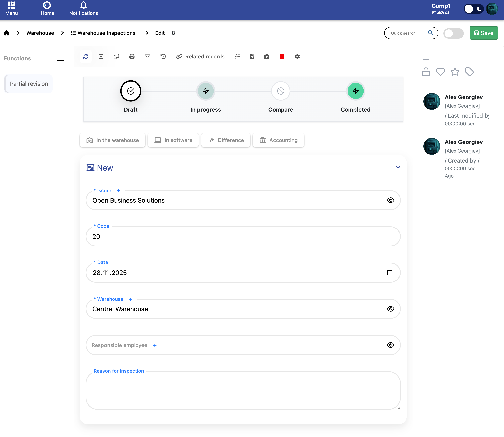Open the Accounting tab
The image size is (504, 437).
pyautogui.click(x=279, y=140)
